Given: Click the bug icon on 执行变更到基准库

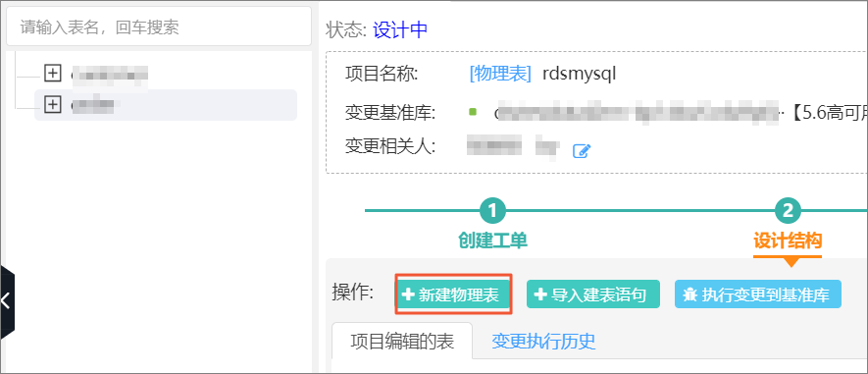Looking at the screenshot, I should 690,294.
